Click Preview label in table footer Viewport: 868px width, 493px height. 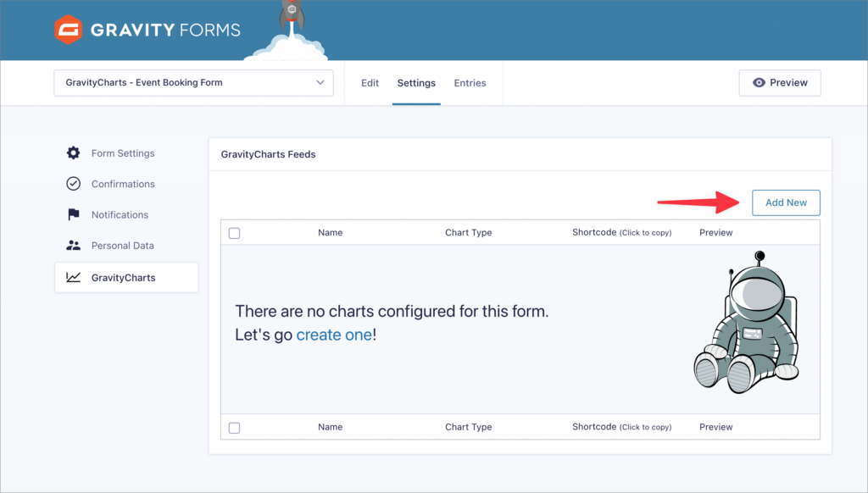tap(715, 427)
